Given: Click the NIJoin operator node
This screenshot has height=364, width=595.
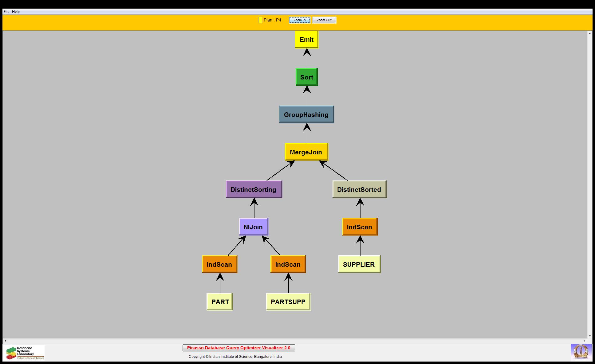Looking at the screenshot, I should pos(253,227).
